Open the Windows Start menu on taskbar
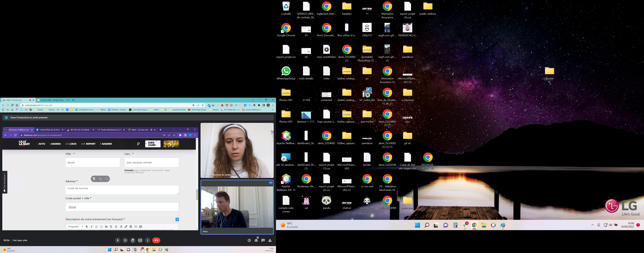The height and width of the screenshot is (253, 644). tap(417, 225)
